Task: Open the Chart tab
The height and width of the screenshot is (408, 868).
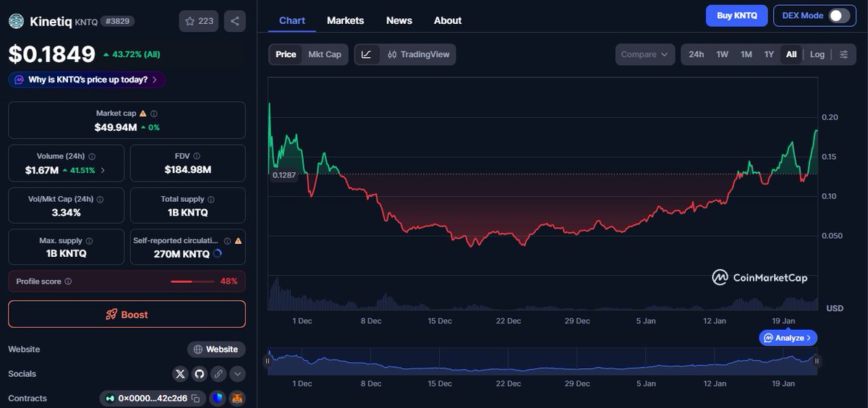Action: click(x=292, y=20)
